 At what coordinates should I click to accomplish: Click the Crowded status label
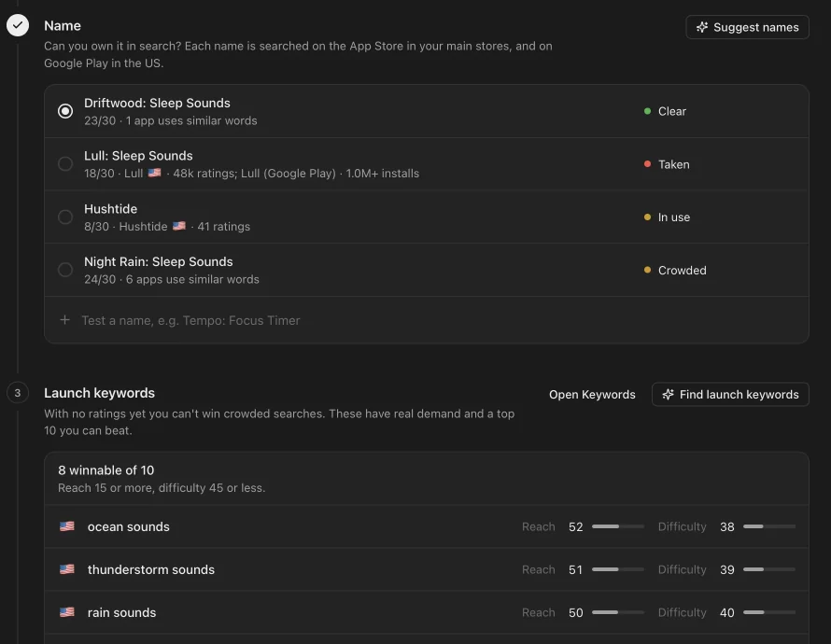(683, 270)
